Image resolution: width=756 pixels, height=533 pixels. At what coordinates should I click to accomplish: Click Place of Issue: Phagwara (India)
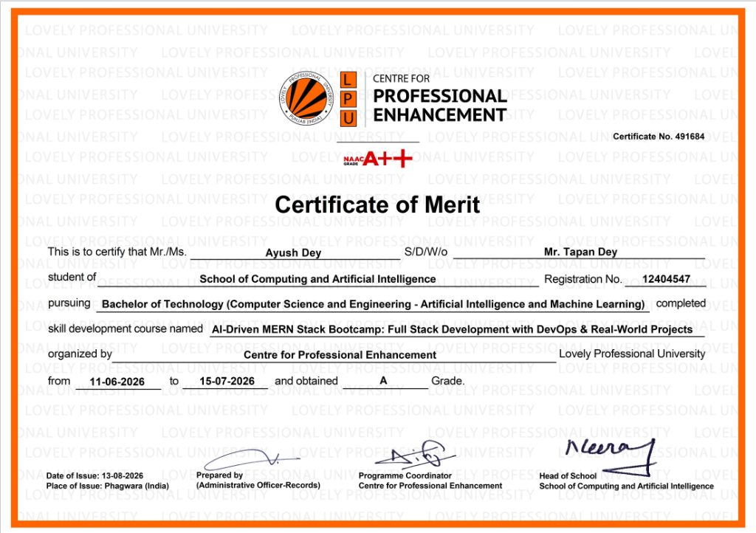(x=108, y=486)
